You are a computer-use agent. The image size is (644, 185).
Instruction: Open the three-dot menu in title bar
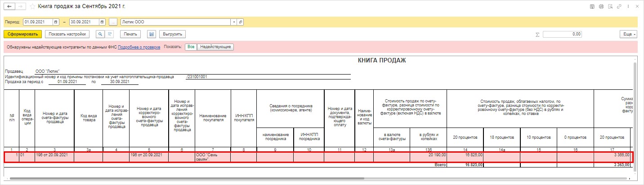629,7
